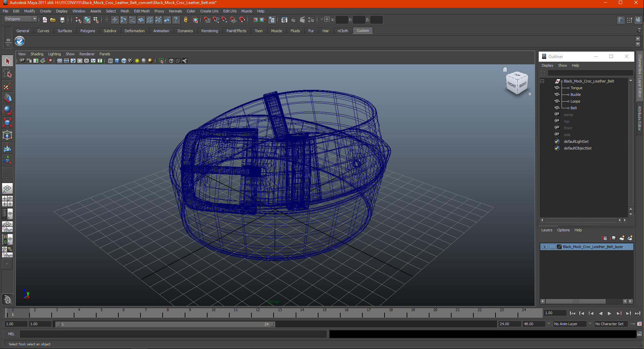Activate the Show Manipulator tool
This screenshot has width=644, height=349.
click(7, 160)
